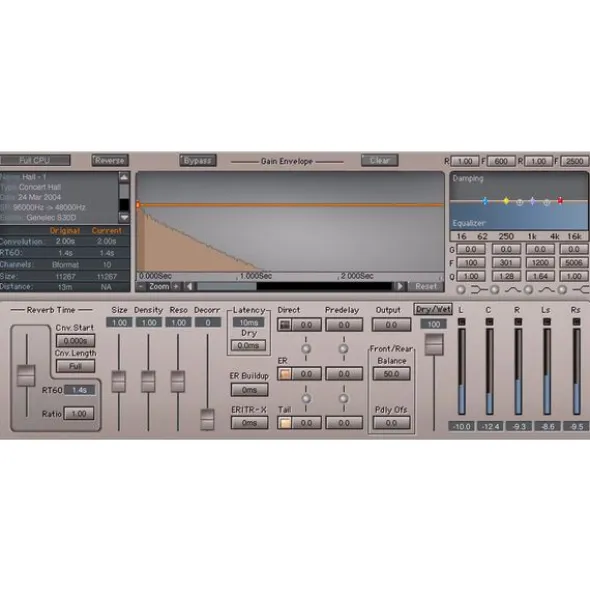Image resolution: width=590 pixels, height=591 pixels.
Task: Click the Dry latency 0.0ms field
Action: point(248,345)
